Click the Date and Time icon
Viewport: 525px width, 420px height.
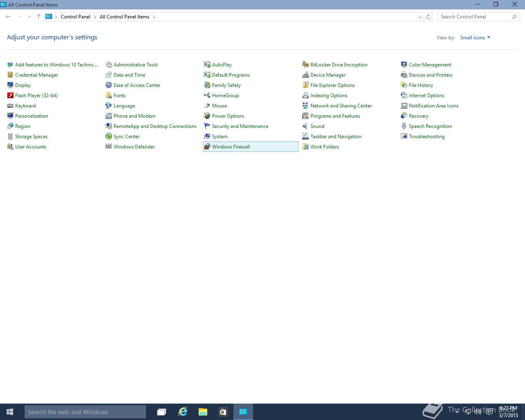tap(109, 75)
